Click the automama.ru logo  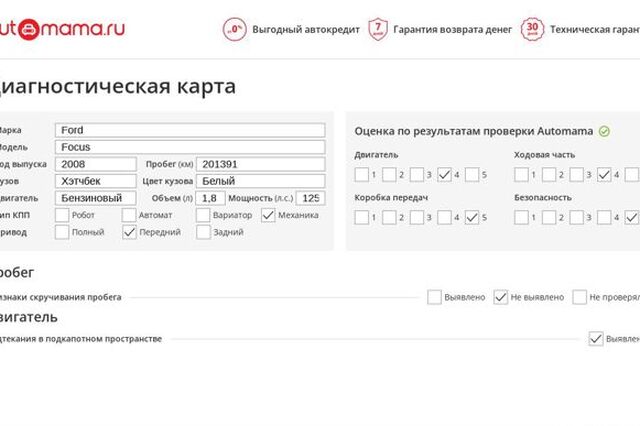(x=62, y=29)
